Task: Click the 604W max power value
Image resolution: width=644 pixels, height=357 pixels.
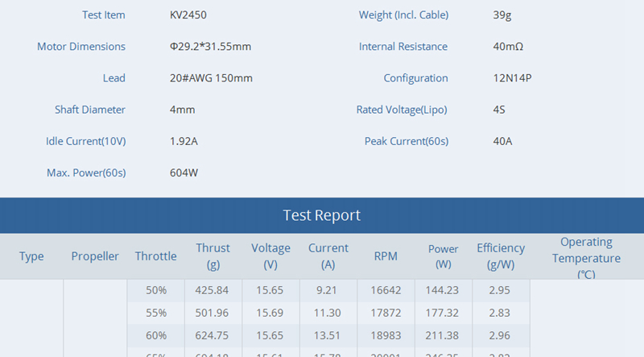Action: [184, 172]
